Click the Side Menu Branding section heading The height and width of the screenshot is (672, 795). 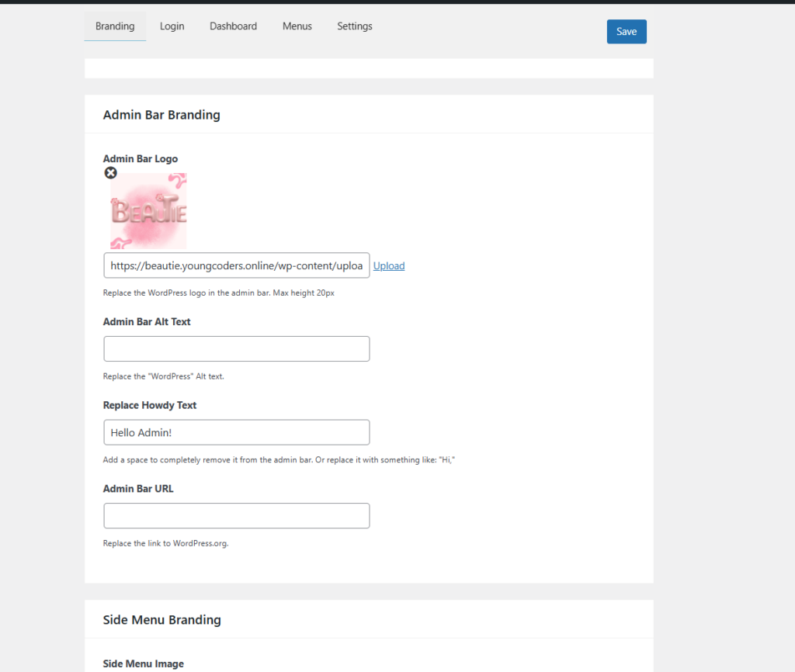click(162, 620)
